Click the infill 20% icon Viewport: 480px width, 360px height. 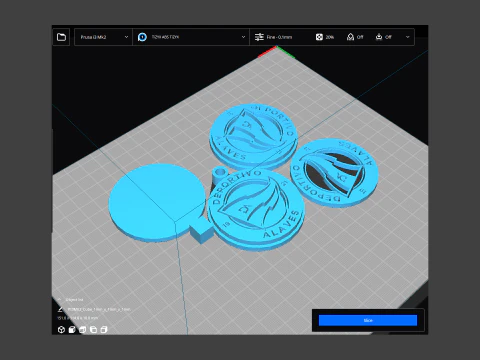coord(319,37)
